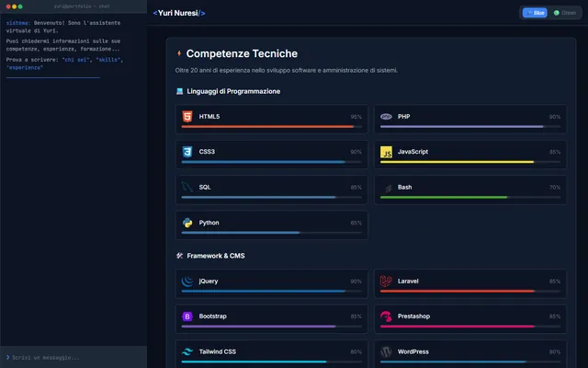Click the JavaScript JS icon

tap(386, 152)
